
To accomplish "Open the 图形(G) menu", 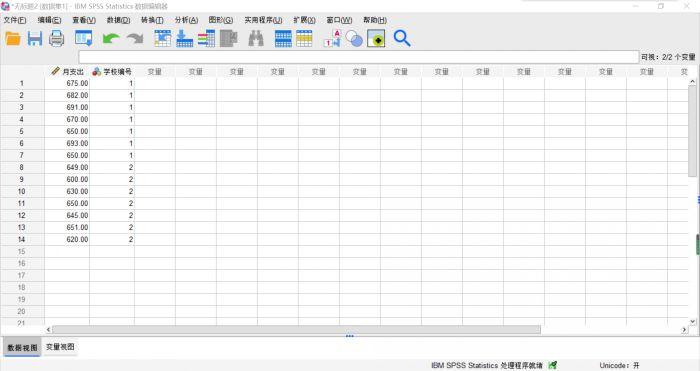I will pyautogui.click(x=221, y=20).
